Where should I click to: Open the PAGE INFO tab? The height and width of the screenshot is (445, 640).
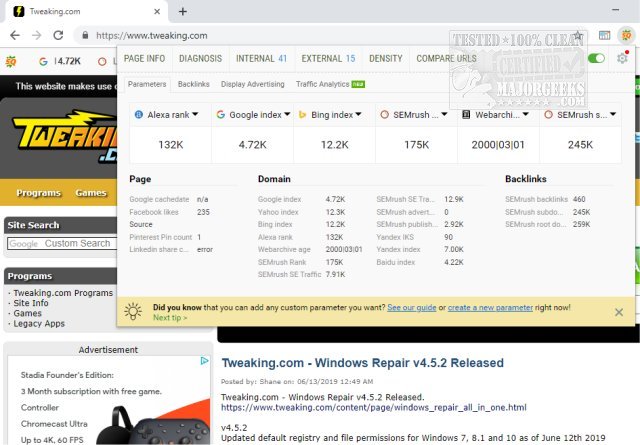click(x=144, y=59)
